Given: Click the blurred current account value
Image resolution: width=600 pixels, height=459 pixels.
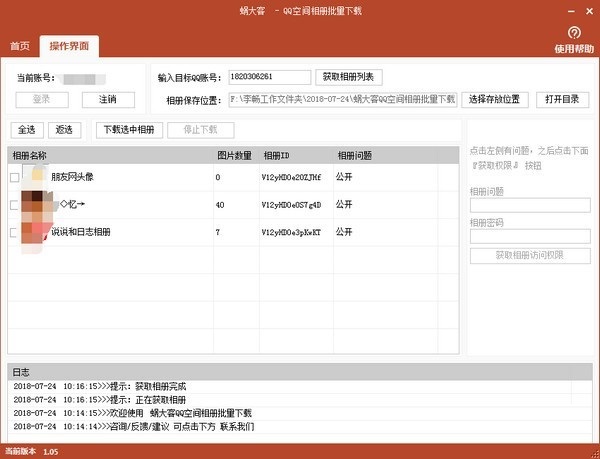Looking at the screenshot, I should pos(82,79).
